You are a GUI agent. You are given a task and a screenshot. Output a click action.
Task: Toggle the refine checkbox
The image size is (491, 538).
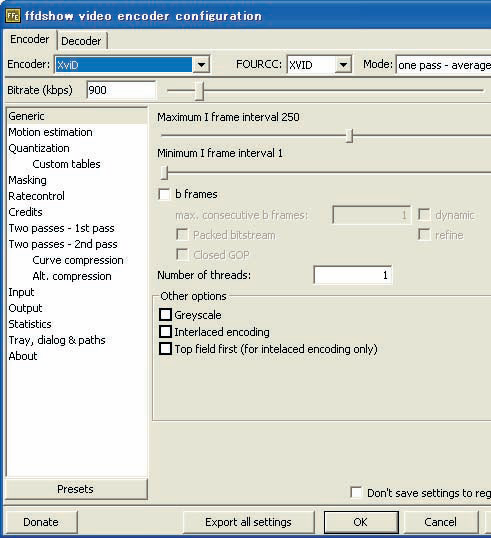pos(424,235)
